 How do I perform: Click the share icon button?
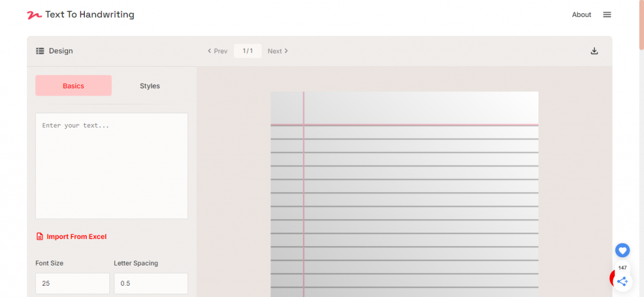[622, 281]
